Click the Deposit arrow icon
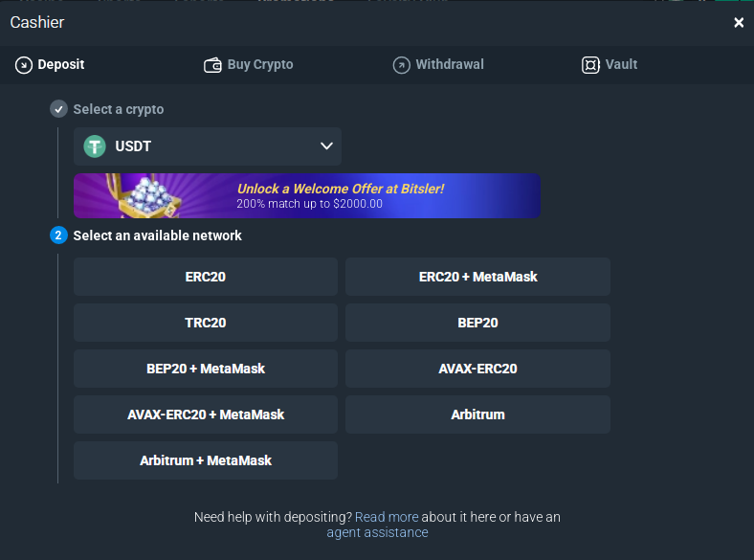 [24, 65]
